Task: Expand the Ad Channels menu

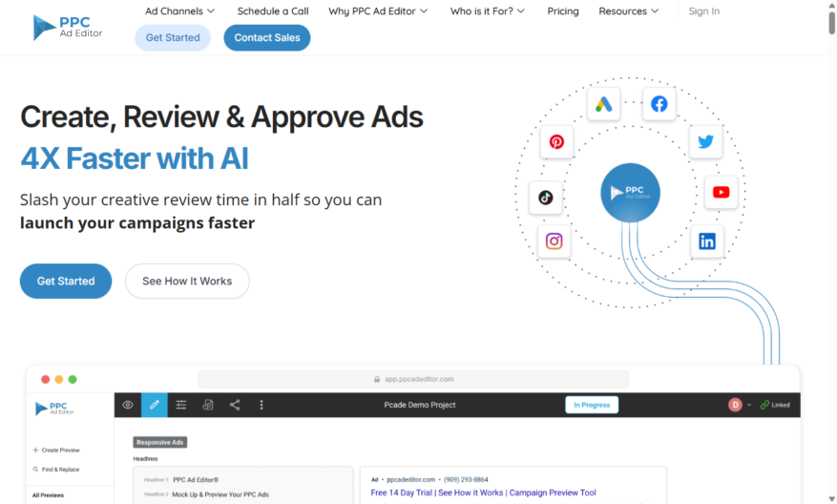Action: (x=179, y=11)
